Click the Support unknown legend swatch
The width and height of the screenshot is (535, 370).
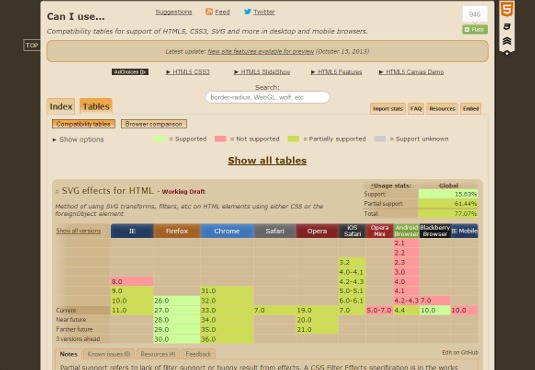coord(380,139)
